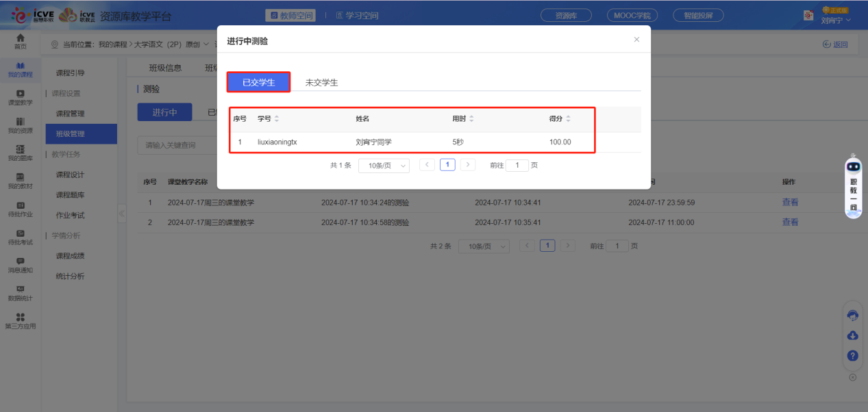This screenshot has width=868, height=412.
Task: Click the 课堂教学 sidebar icon
Action: (21, 97)
